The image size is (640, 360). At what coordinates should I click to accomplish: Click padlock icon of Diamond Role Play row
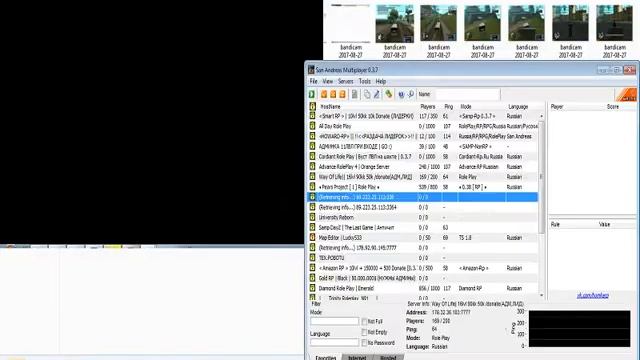[x=312, y=288]
